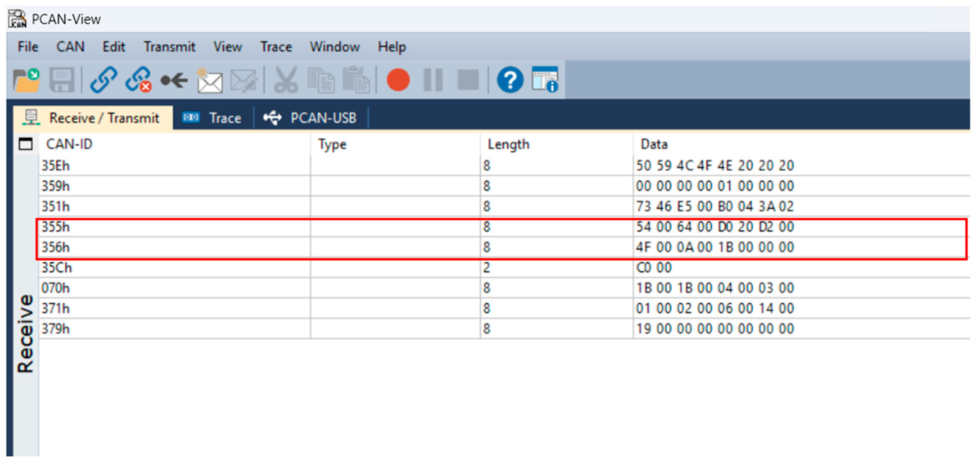Open the File menu
The height and width of the screenshot is (464, 980).
pyautogui.click(x=28, y=47)
